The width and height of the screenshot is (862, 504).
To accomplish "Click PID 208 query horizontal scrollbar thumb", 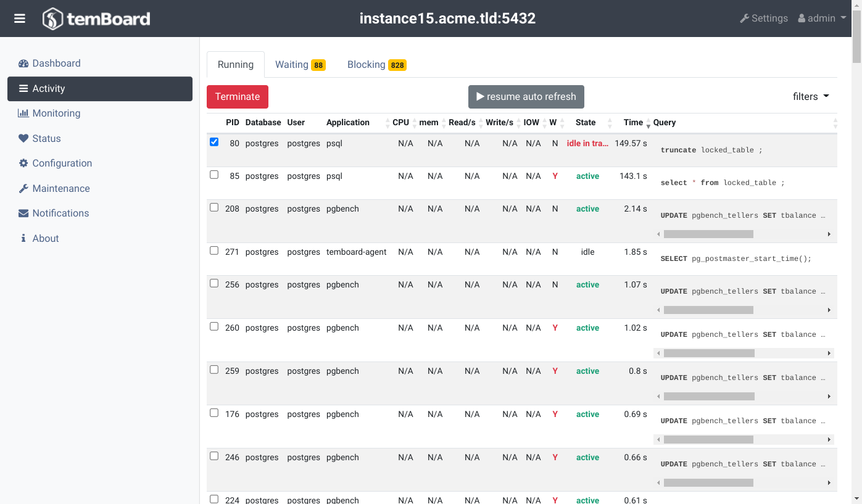I will [708, 234].
